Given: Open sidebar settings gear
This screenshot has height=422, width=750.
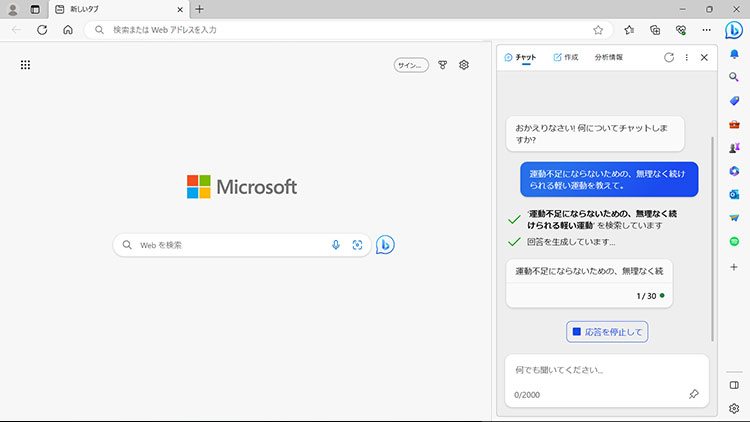Looking at the screenshot, I should coord(734,408).
